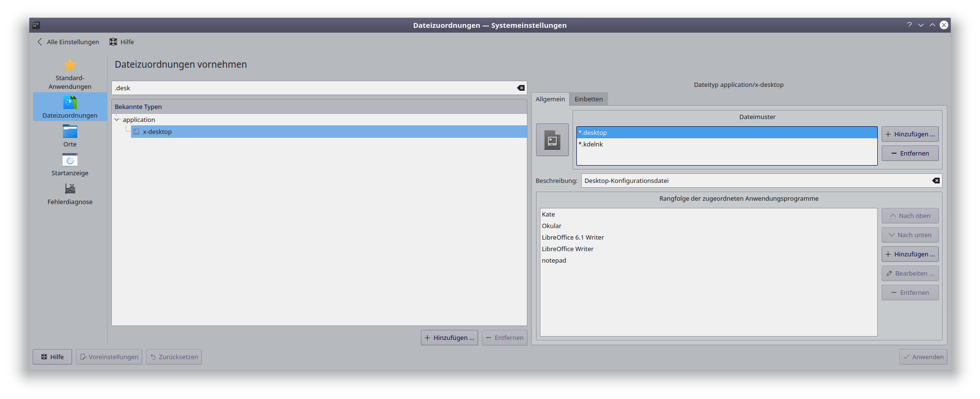Click the Zurücksetzen button
The image size is (980, 399).
[174, 357]
